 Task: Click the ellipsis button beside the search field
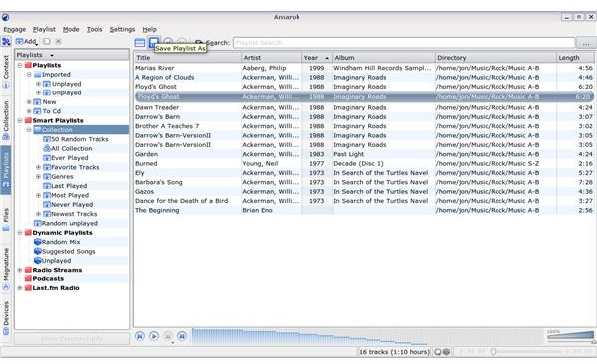point(586,43)
